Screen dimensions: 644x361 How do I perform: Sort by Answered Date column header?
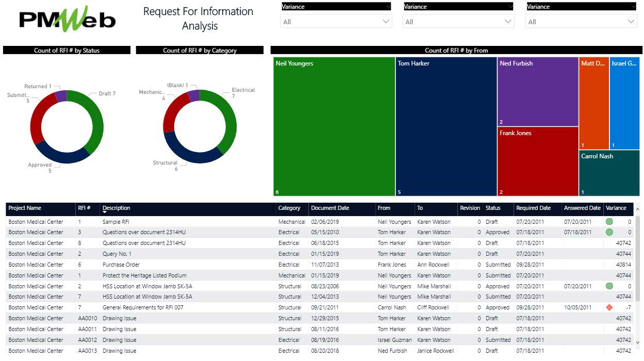[582, 208]
